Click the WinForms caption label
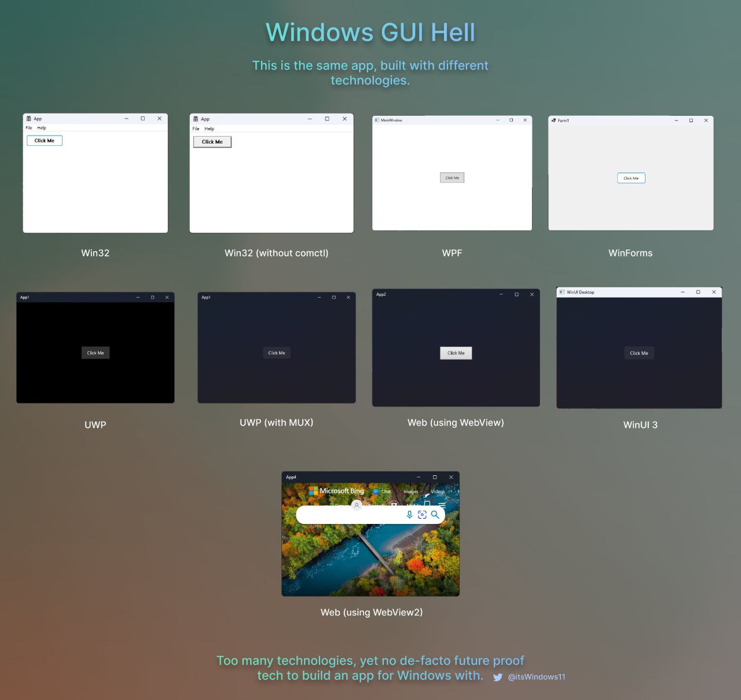The height and width of the screenshot is (700, 741). coord(630,253)
